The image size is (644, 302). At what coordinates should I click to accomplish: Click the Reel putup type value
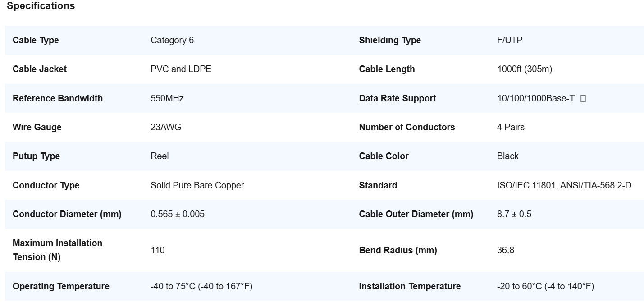point(160,156)
